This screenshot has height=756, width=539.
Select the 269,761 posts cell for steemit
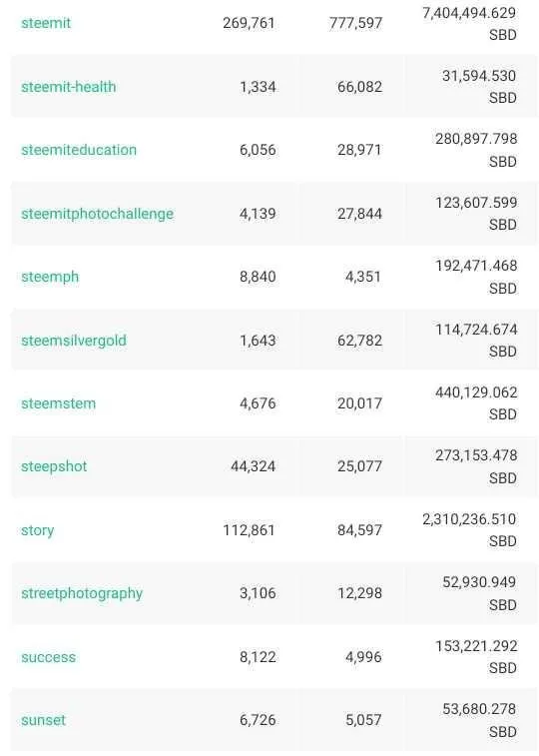pyautogui.click(x=249, y=23)
